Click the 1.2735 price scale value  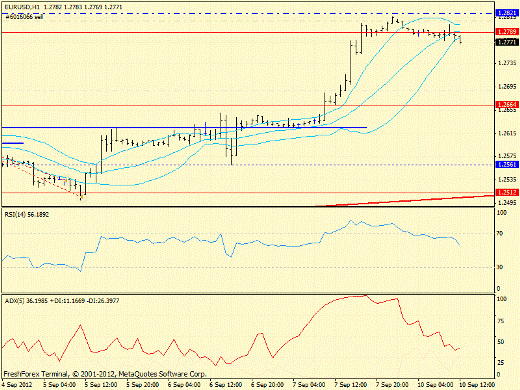click(507, 63)
